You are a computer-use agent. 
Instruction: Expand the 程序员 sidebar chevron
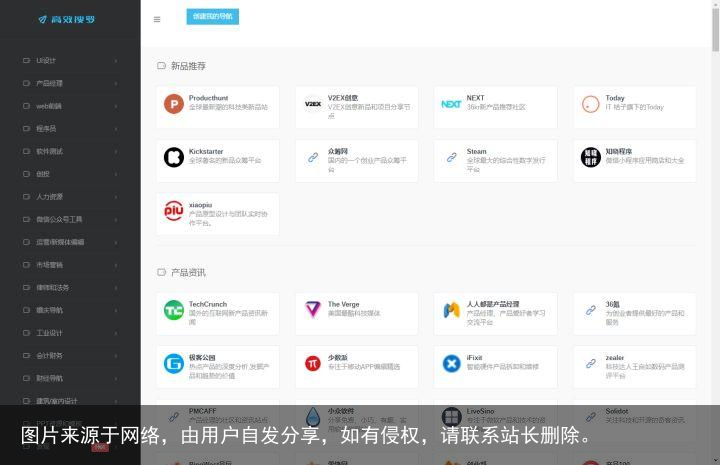[116, 129]
